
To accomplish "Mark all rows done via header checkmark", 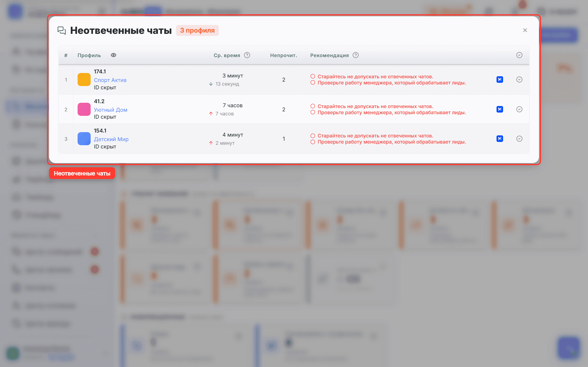I will pos(519,55).
